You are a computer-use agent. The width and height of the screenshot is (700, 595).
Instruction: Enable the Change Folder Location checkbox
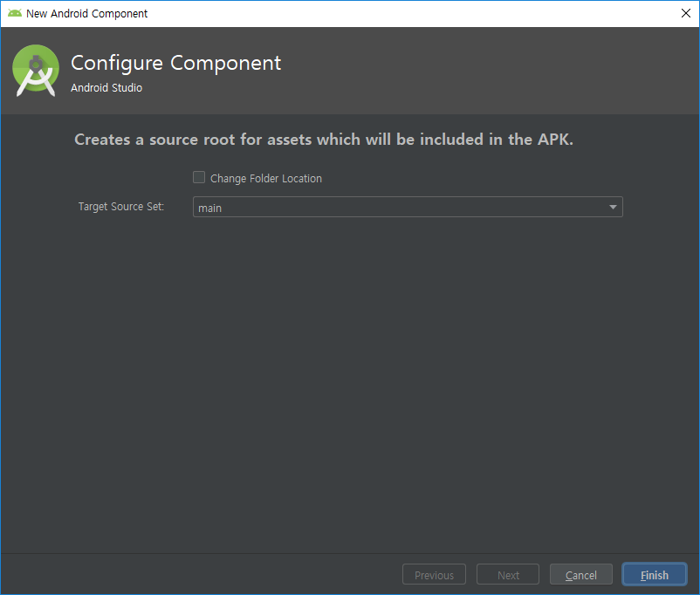(x=199, y=178)
